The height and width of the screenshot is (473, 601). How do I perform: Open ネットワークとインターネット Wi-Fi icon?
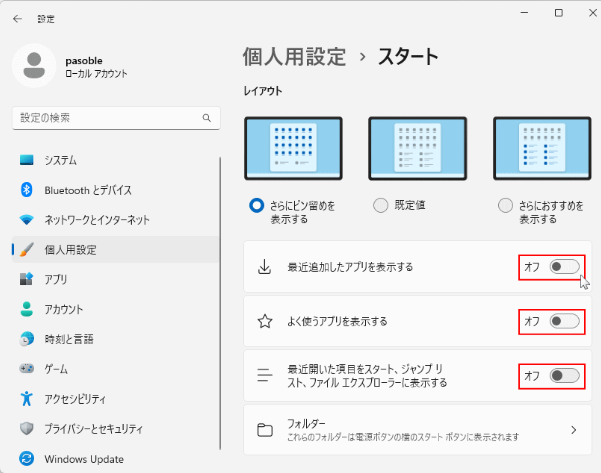pyautogui.click(x=27, y=220)
